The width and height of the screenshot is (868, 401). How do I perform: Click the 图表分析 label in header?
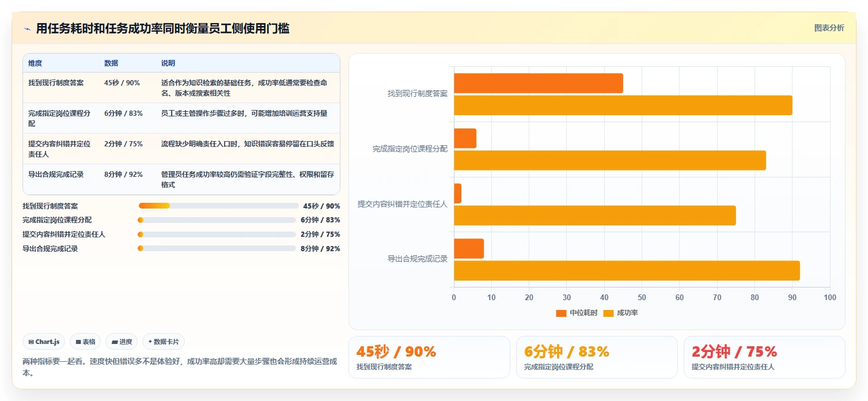coord(829,28)
